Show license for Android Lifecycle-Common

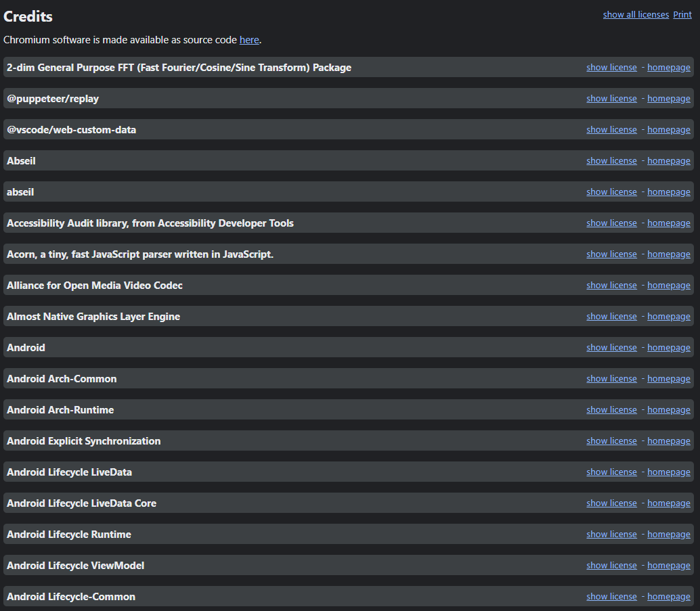pos(611,597)
